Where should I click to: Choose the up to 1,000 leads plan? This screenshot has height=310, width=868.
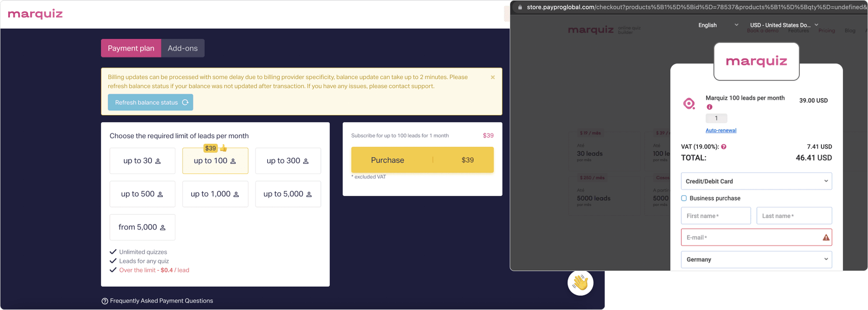215,194
